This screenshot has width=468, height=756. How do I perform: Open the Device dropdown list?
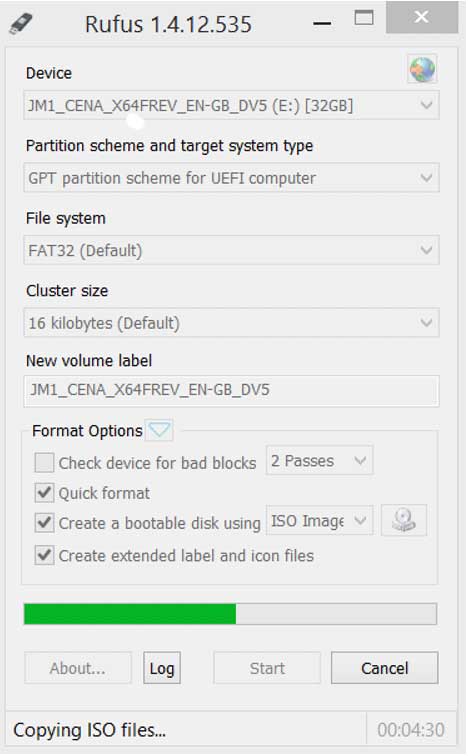pyautogui.click(x=231, y=105)
